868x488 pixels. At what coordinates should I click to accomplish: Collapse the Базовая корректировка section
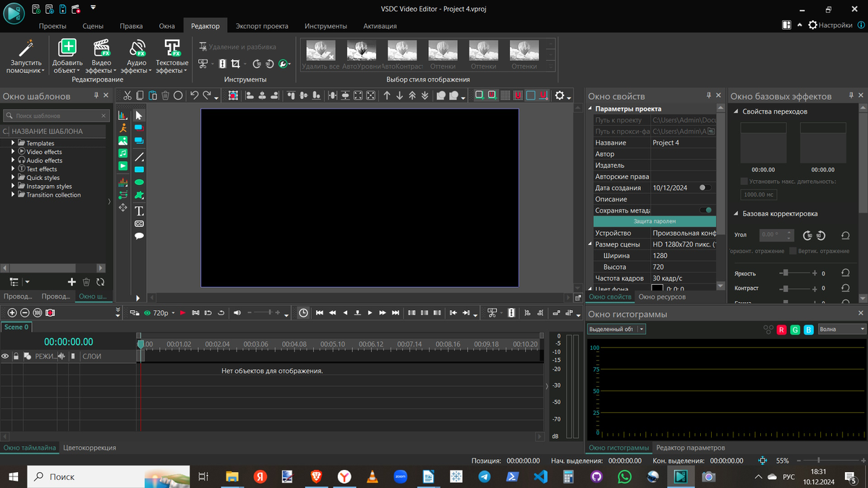(x=736, y=214)
